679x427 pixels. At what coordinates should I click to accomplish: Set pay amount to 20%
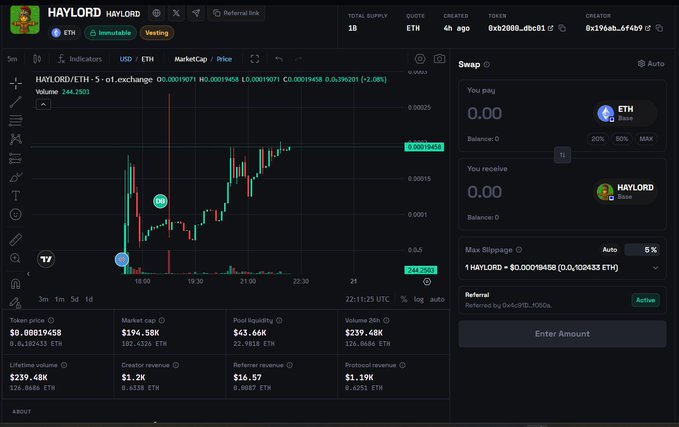(598, 139)
